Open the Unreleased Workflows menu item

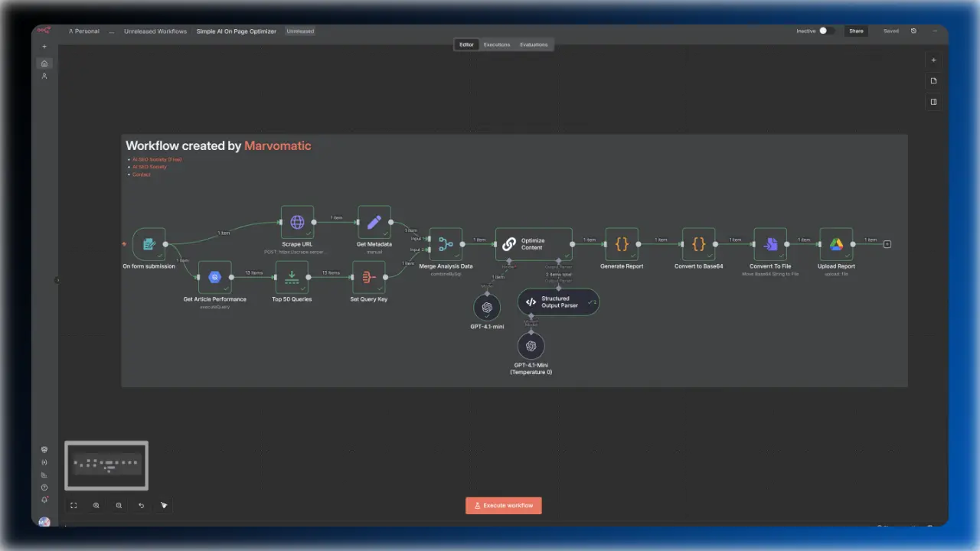(155, 31)
